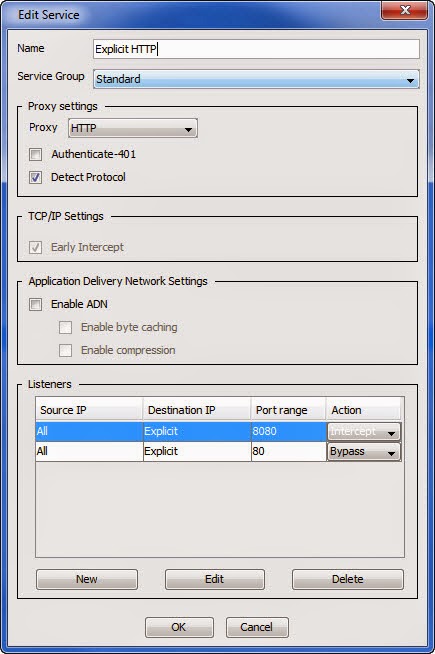This screenshot has height=654, width=435.
Task: Uncheck the Detect Protocol checkbox
Action: [35, 177]
